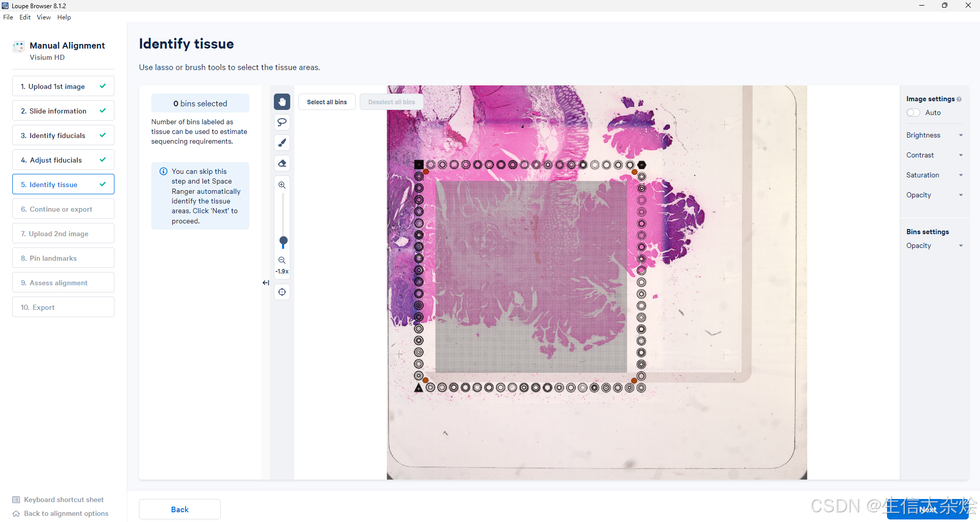Image resolution: width=980 pixels, height=522 pixels.
Task: Select the eraser tool
Action: click(x=282, y=164)
